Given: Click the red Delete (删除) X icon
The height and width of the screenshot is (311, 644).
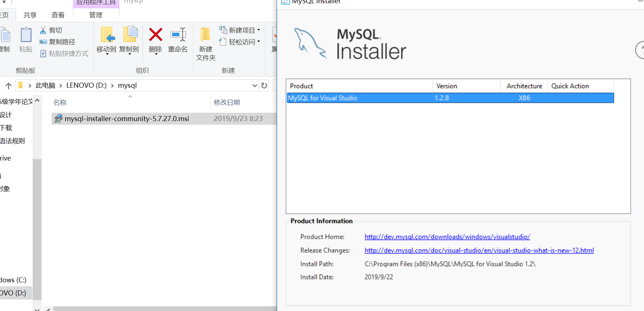Looking at the screenshot, I should click(155, 35).
